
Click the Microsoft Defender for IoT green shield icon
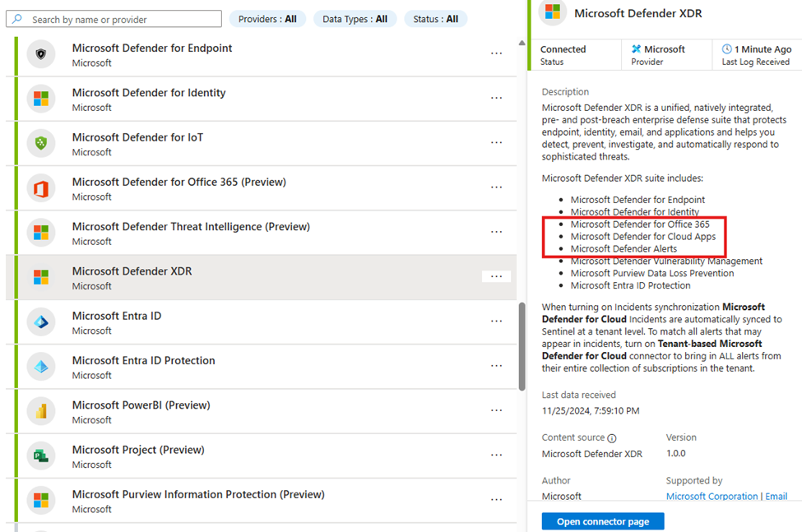pyautogui.click(x=41, y=143)
